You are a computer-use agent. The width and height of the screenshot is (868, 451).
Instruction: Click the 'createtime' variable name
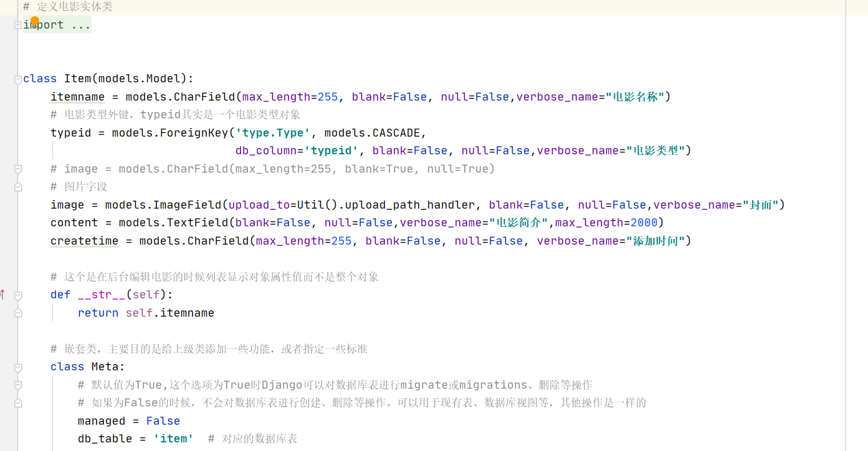[85, 241]
